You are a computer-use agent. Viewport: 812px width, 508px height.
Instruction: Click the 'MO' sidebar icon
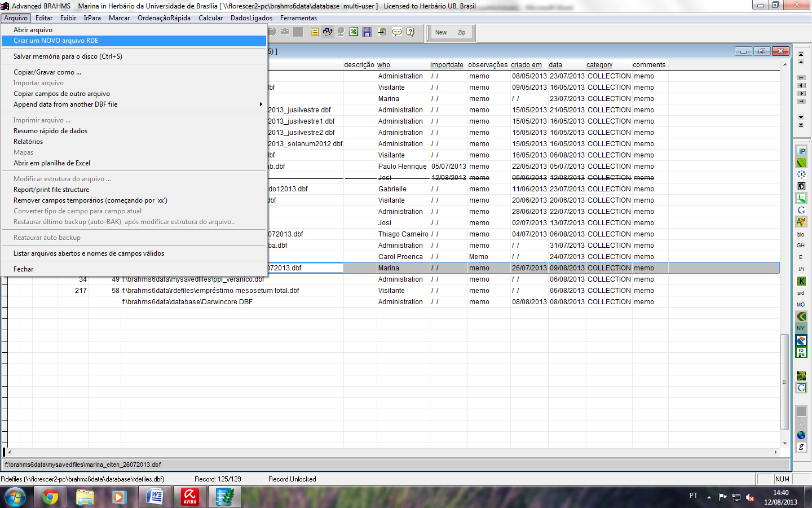click(801, 305)
